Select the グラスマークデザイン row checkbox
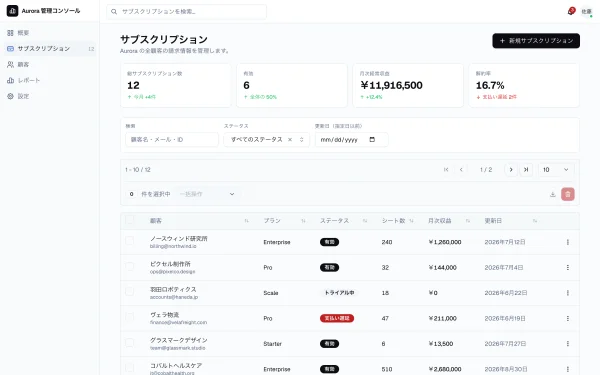600x375 pixels. point(130,342)
